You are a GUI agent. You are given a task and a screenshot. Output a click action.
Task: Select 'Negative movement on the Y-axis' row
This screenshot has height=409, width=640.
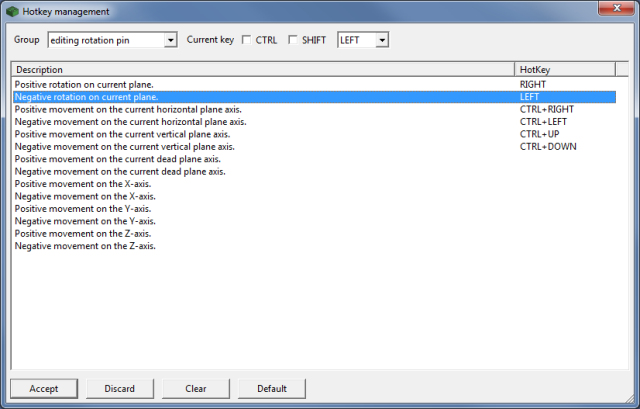point(85,221)
